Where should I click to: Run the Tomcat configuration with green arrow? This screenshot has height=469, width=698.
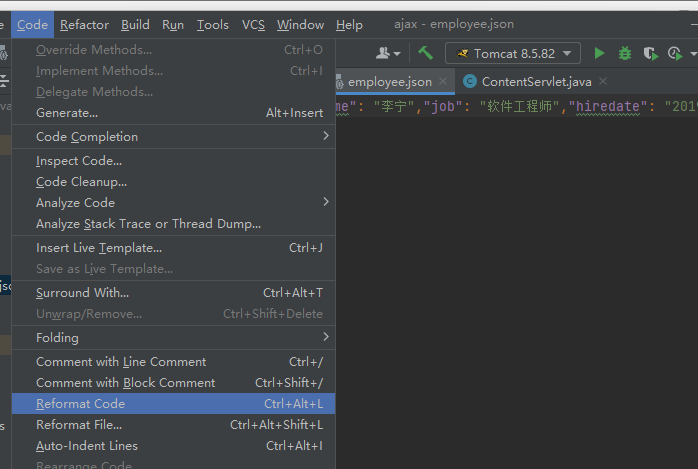click(600, 53)
